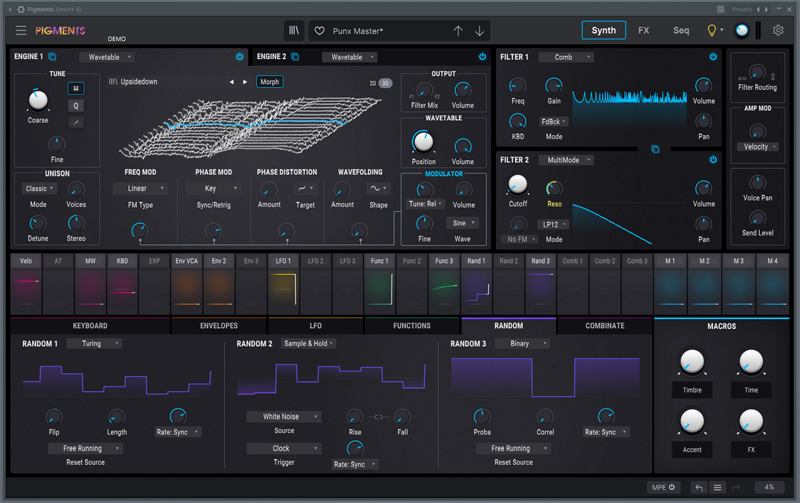Viewport: 800px width, 503px height.
Task: Click the Timbre macro knob
Action: coord(692,362)
